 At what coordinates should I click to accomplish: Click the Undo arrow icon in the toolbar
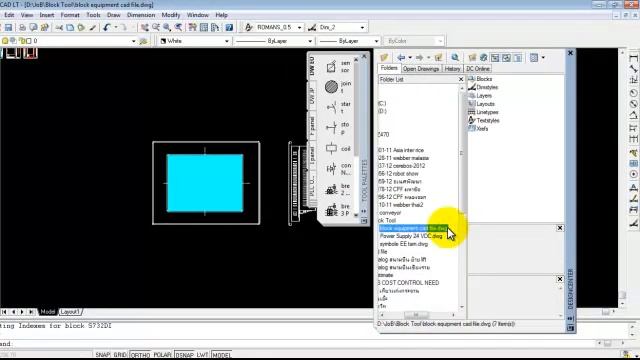pyautogui.click(x=107, y=27)
